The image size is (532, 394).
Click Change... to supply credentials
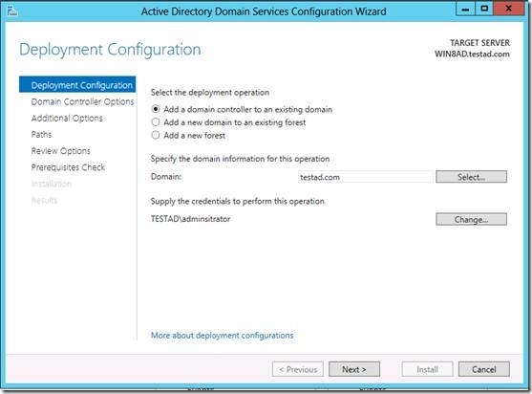(471, 219)
